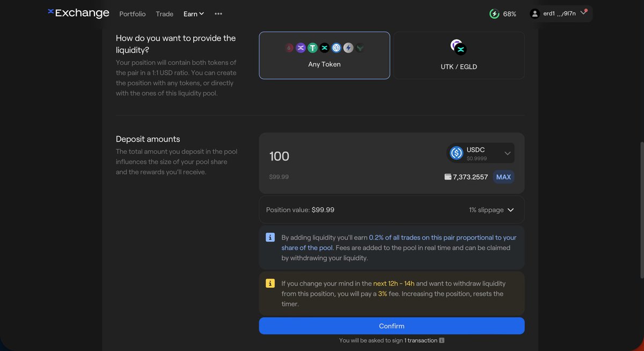The image size is (644, 351).
Task: Select the UTK / EGLD liquidity option
Action: [459, 55]
